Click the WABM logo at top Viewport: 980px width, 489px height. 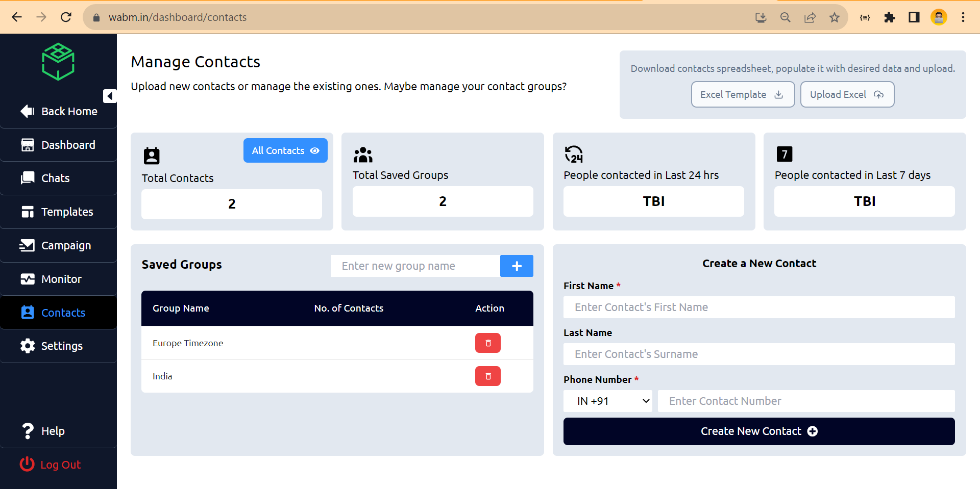[58, 61]
